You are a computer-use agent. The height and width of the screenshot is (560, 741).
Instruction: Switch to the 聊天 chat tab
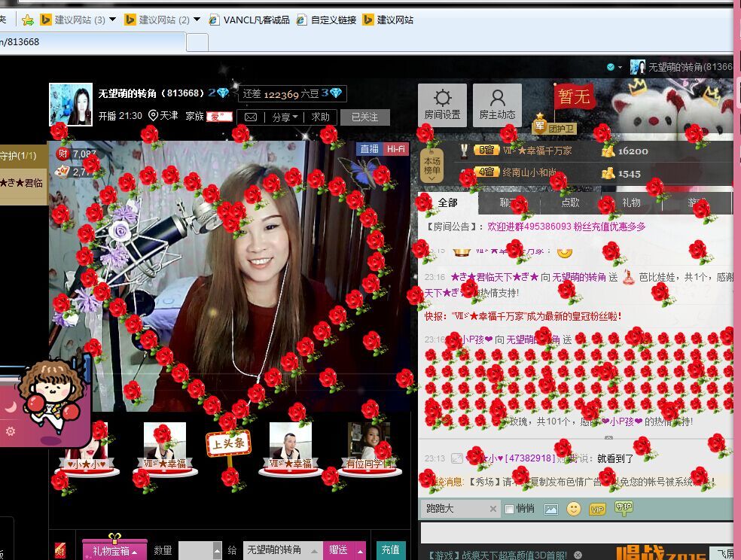(508, 203)
